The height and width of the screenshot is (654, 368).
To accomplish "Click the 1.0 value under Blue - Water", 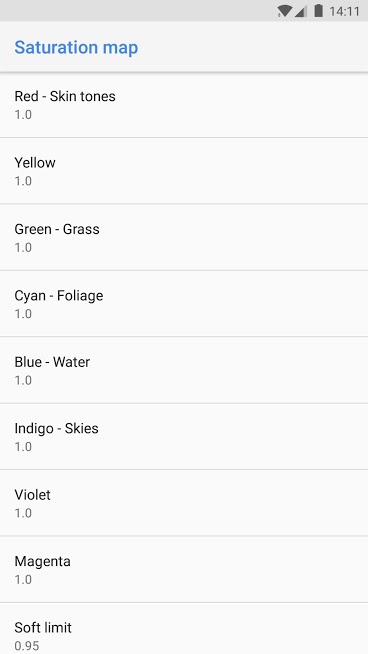I will point(23,380).
